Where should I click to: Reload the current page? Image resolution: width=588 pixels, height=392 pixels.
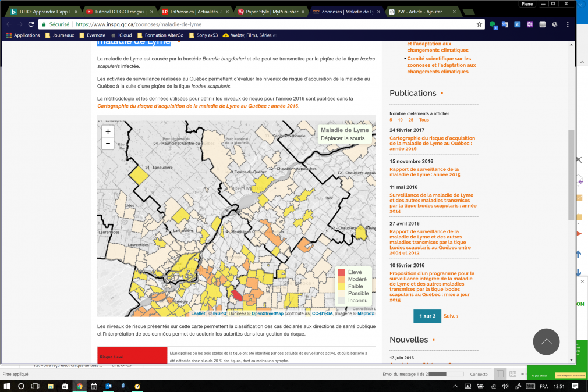click(x=31, y=24)
